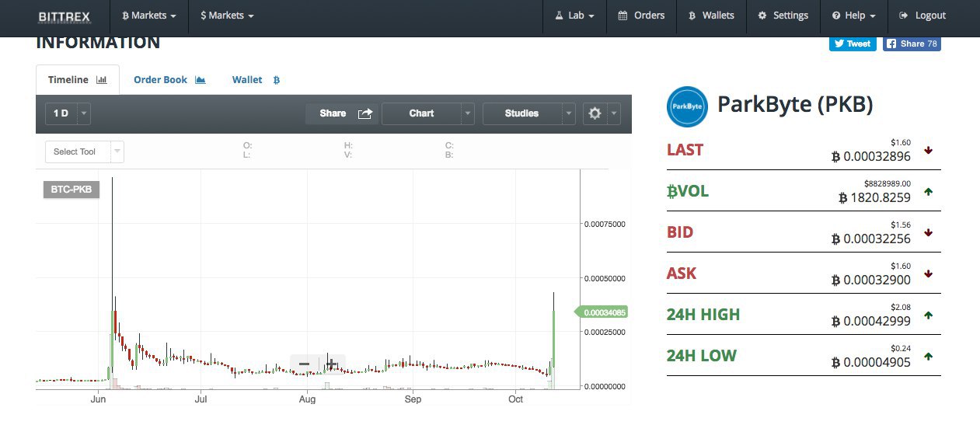Click the ASK row down arrow
The image size is (980, 425).
928,273
